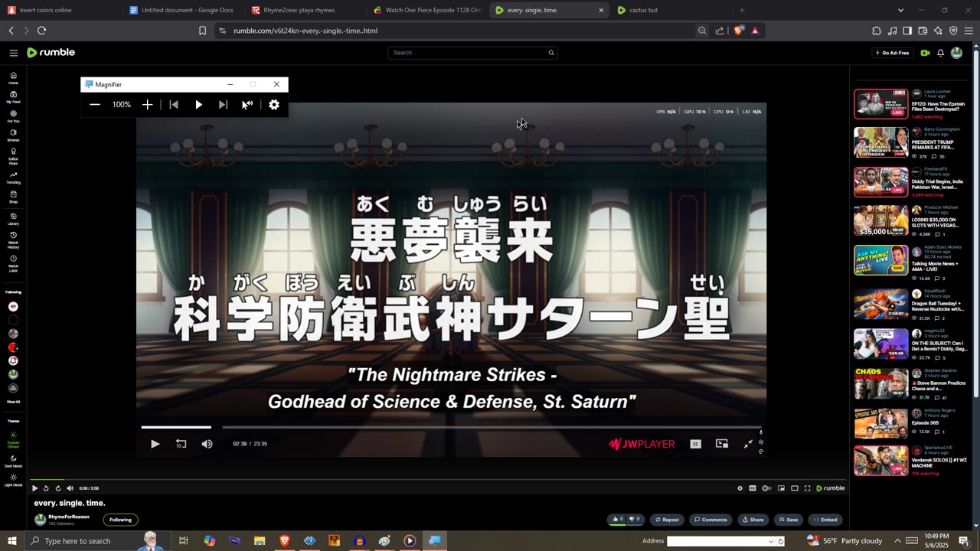This screenshot has width=980, height=551.
Task: Open My Feed in the sidebar
Action: (13, 97)
